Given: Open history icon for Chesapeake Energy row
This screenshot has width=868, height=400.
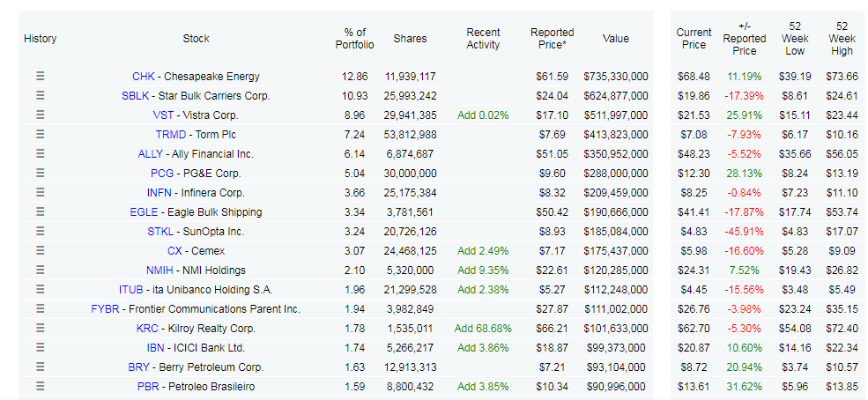Looking at the screenshot, I should point(40,77).
